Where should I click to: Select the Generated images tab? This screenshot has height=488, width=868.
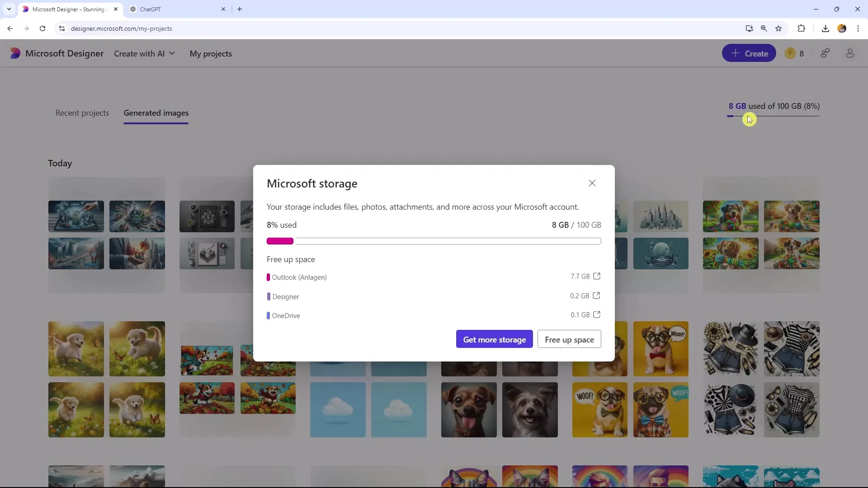[x=156, y=113]
